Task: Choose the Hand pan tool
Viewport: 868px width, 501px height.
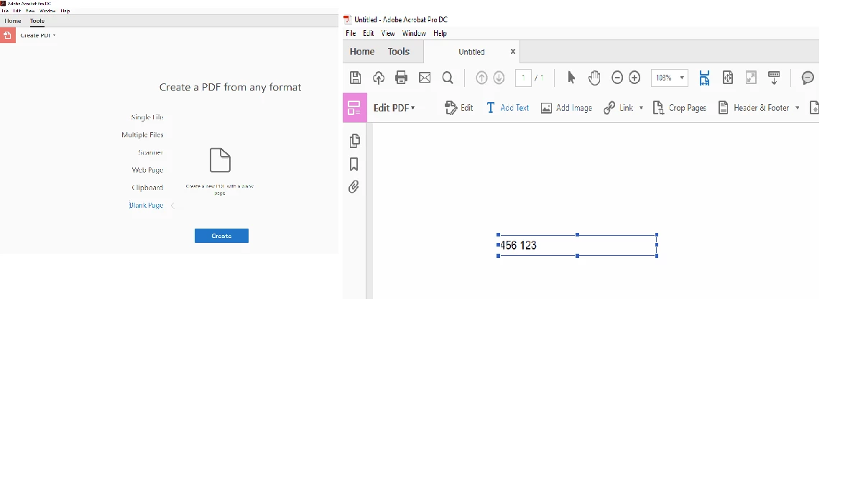Action: [594, 78]
